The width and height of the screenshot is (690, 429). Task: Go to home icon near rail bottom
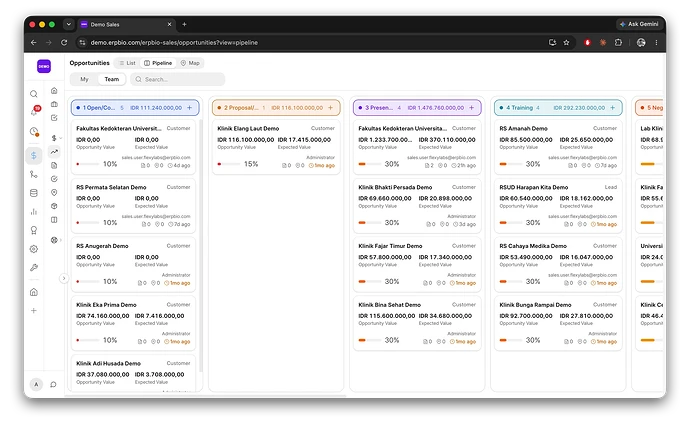33,292
